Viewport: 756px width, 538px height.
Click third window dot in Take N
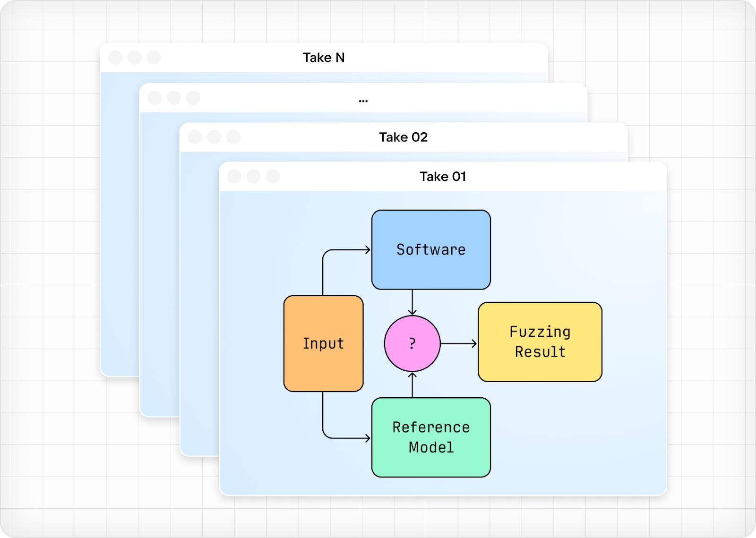point(154,58)
